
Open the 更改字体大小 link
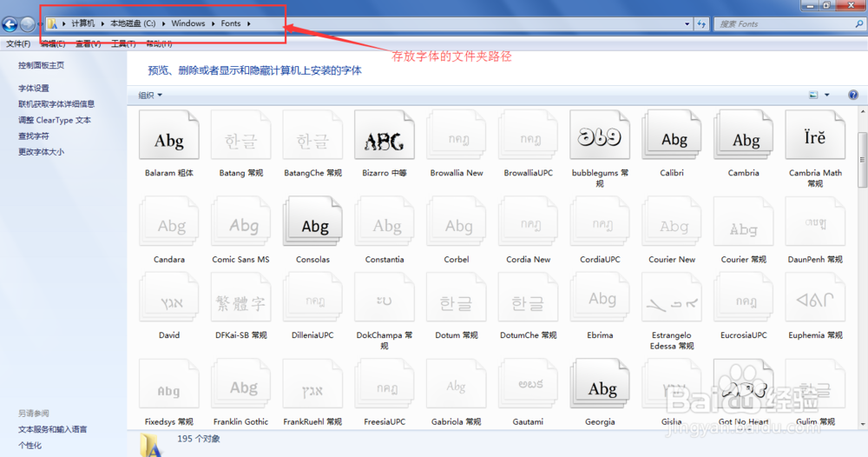(41, 152)
